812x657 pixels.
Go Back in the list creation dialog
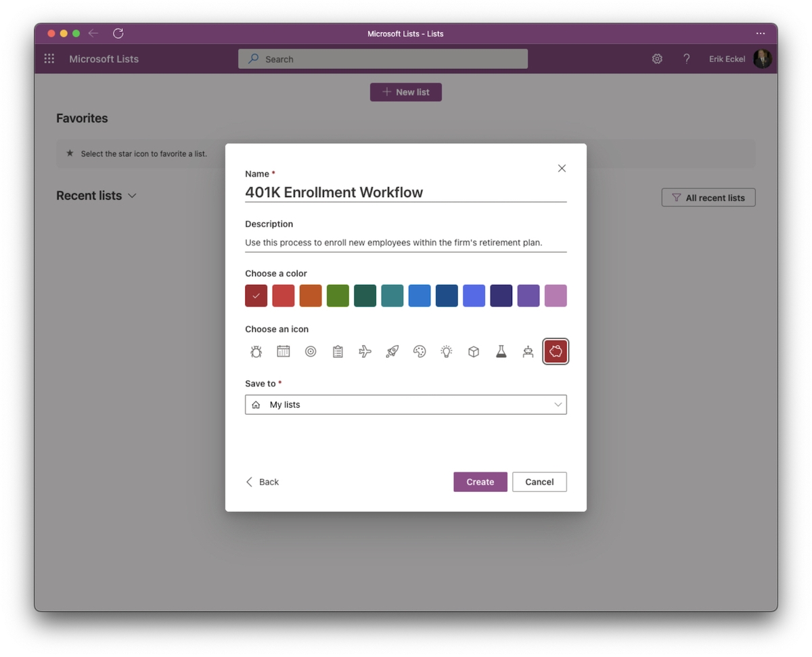263,482
